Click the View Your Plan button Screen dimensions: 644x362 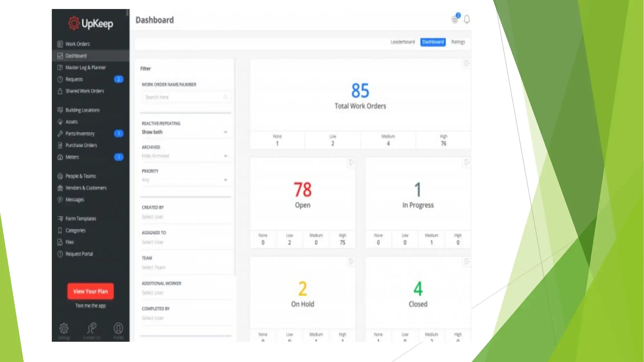pyautogui.click(x=90, y=291)
